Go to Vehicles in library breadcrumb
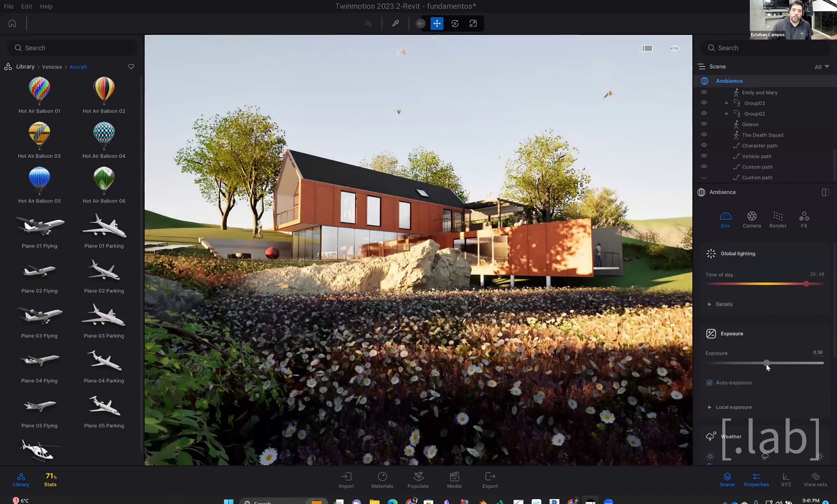 click(52, 67)
